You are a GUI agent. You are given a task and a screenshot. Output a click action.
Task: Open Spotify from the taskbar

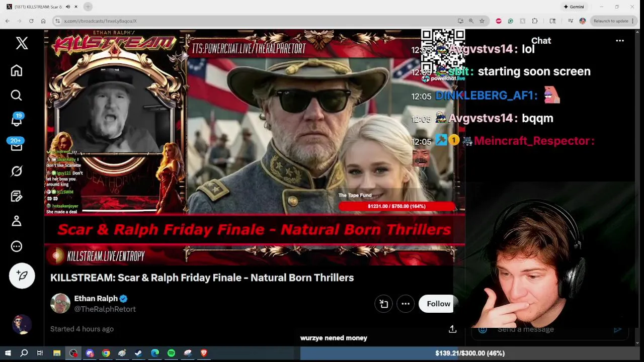pyautogui.click(x=171, y=353)
